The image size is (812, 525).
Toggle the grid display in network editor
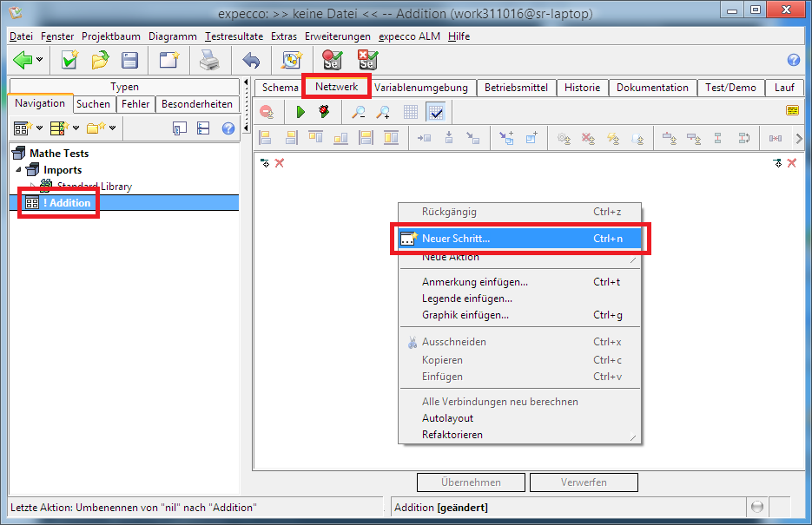(411, 112)
